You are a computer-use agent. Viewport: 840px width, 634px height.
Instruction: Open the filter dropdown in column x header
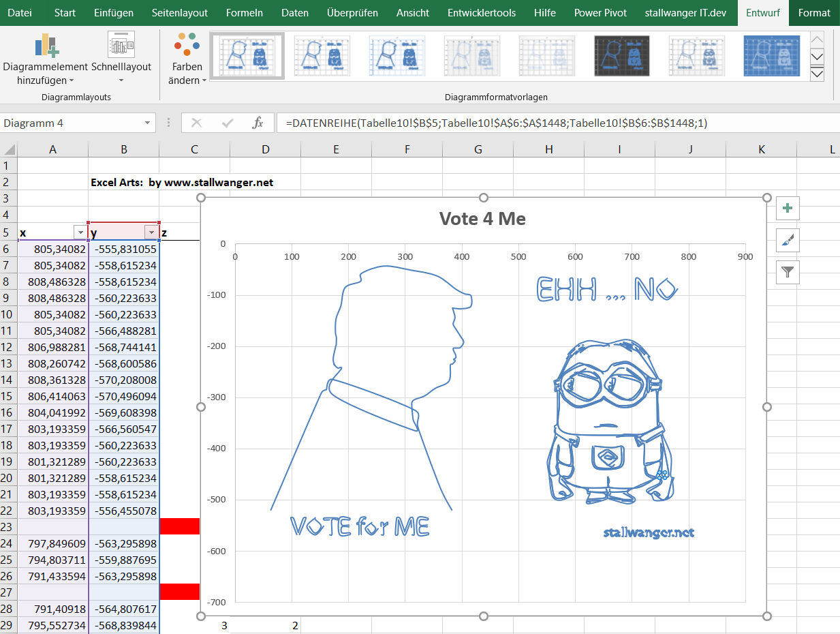[80, 232]
